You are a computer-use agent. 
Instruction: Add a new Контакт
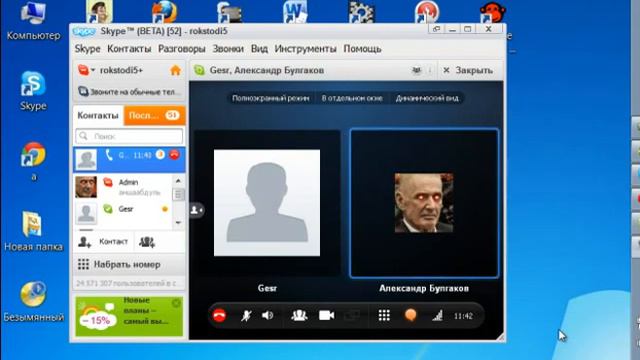[103, 242]
